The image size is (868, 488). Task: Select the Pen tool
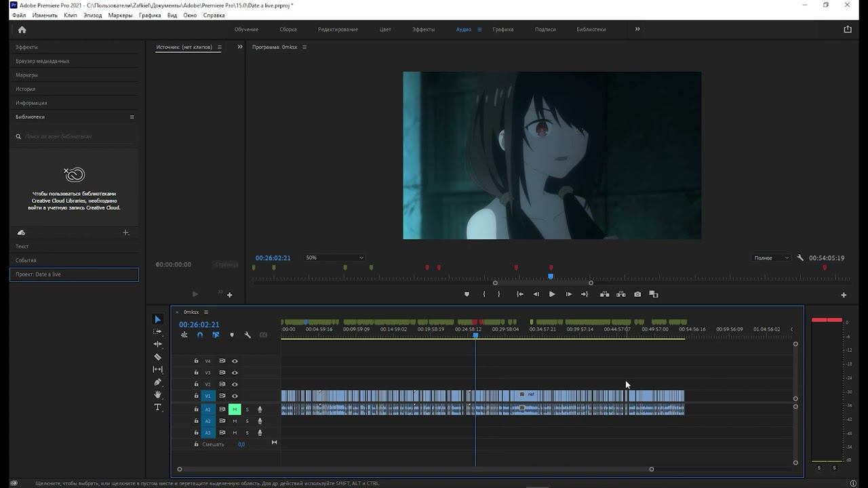[157, 382]
